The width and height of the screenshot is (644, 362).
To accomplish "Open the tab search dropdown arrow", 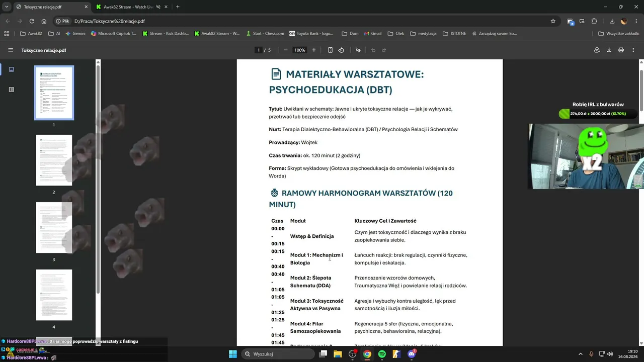I will [7, 7].
